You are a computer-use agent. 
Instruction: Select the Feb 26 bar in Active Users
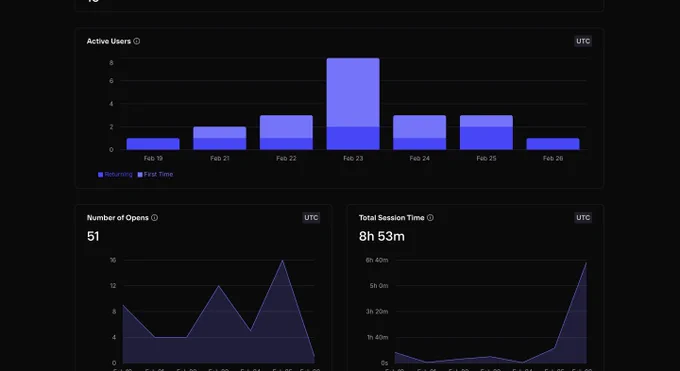click(x=553, y=144)
